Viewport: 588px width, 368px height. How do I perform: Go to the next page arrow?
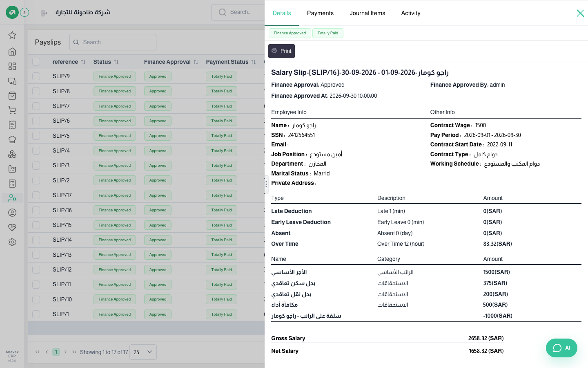tap(65, 352)
